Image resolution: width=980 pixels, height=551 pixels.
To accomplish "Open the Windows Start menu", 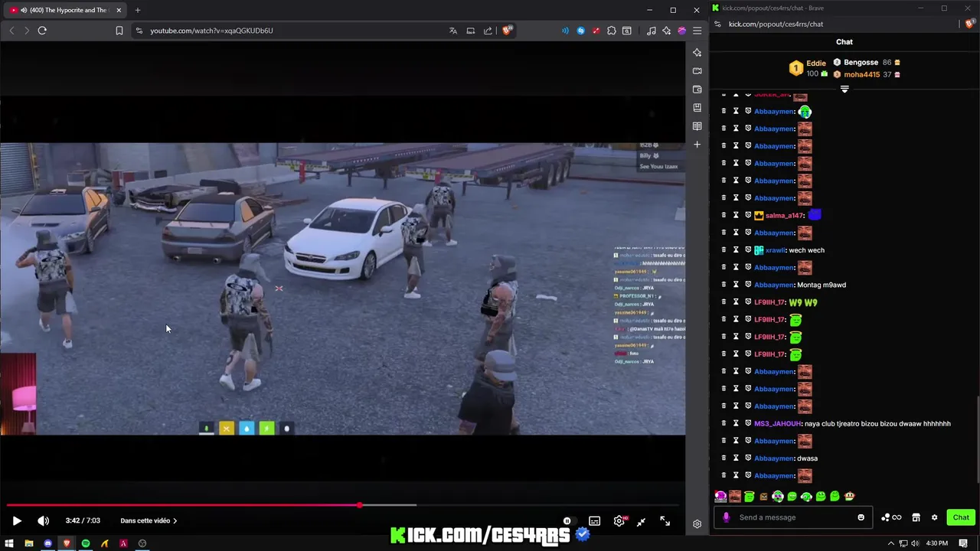I will coord(9,543).
